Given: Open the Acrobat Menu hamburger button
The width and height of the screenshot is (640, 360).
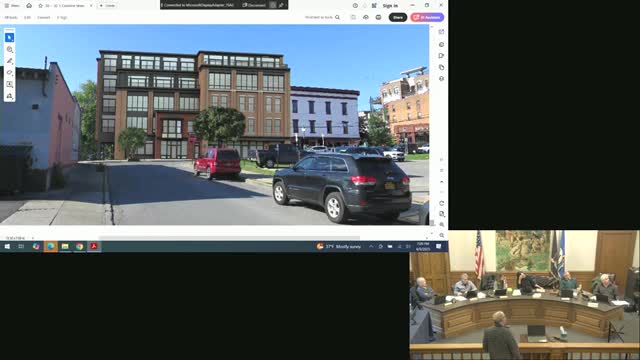Looking at the screenshot, I should pyautogui.click(x=11, y=6).
